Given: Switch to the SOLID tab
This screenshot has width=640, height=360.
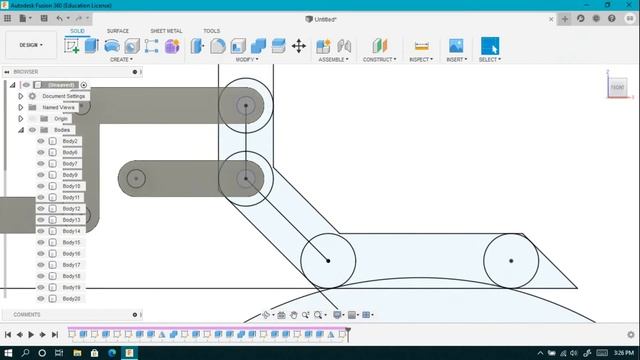Looking at the screenshot, I should click(x=77, y=31).
